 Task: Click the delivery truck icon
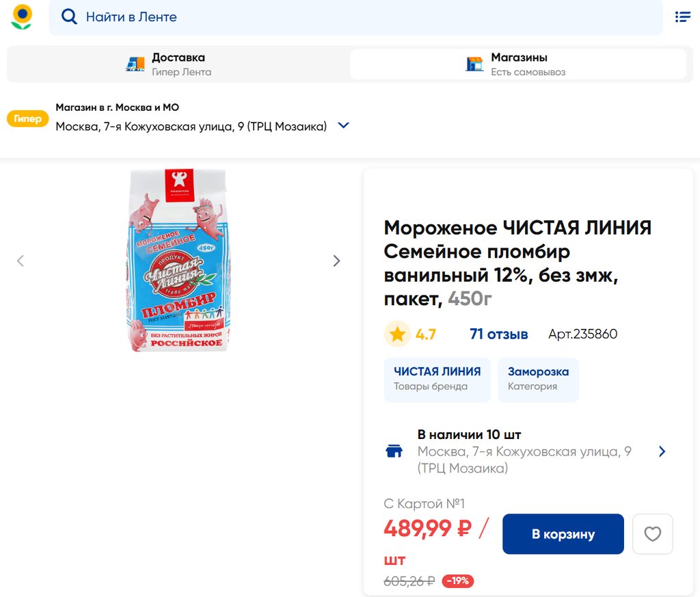click(135, 64)
